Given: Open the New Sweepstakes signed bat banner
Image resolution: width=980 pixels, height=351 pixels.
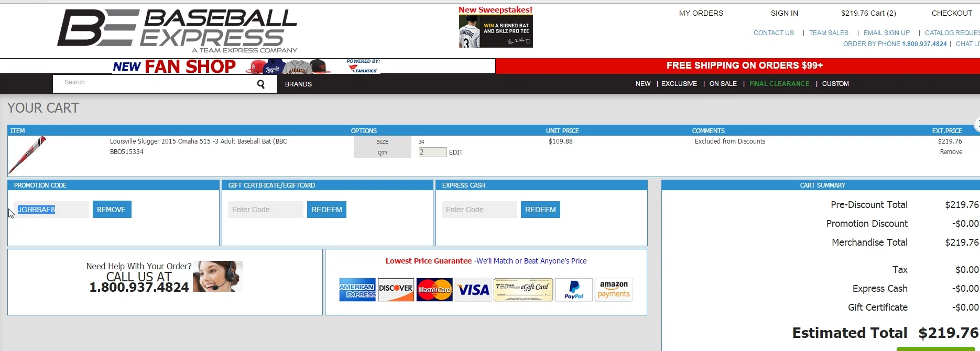Looking at the screenshot, I should [x=496, y=27].
